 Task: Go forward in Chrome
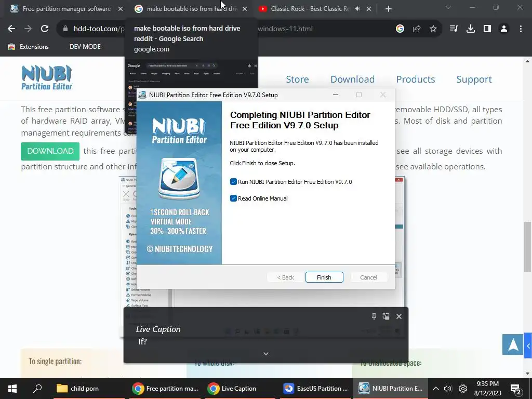click(28, 29)
